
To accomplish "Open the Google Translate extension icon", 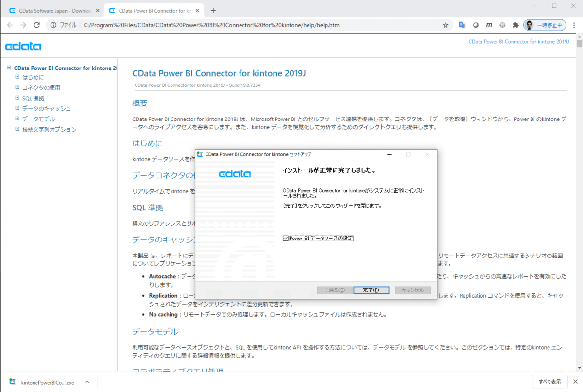I will point(463,25).
